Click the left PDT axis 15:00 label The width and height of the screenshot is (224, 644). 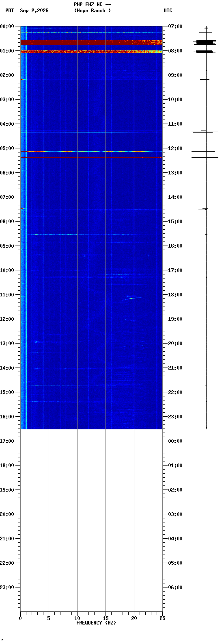(x=7, y=392)
